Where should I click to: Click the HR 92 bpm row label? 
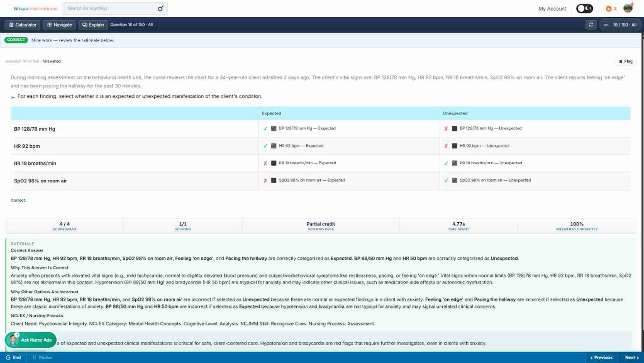click(27, 146)
